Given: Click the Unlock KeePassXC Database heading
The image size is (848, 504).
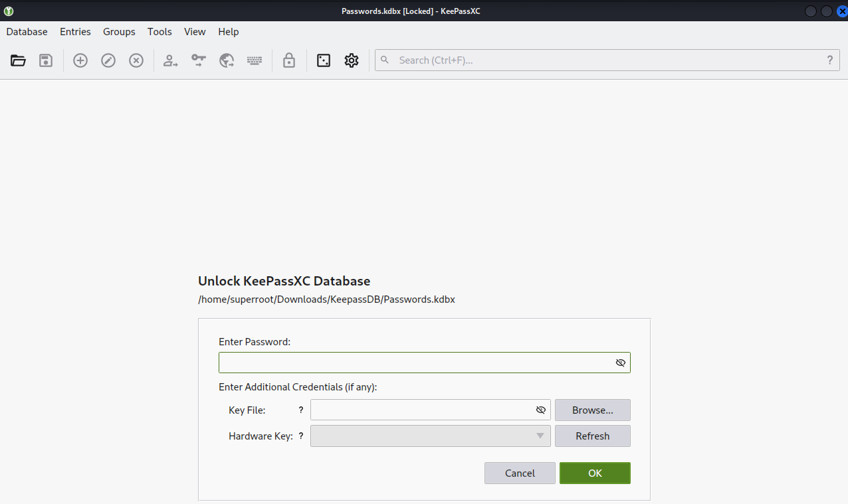Looking at the screenshot, I should point(284,281).
